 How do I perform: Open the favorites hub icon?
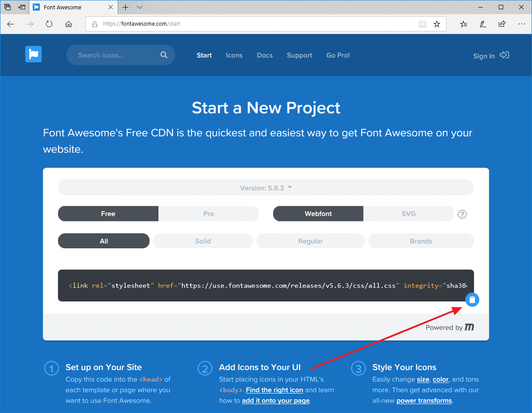(463, 24)
